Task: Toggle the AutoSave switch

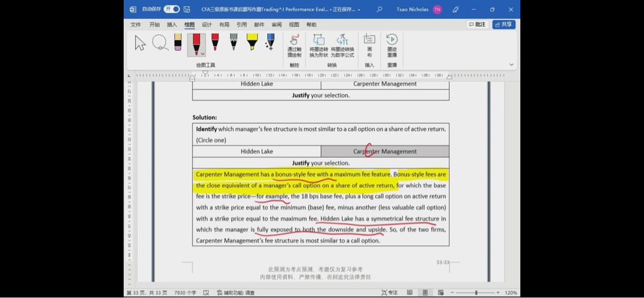Action: (172, 9)
